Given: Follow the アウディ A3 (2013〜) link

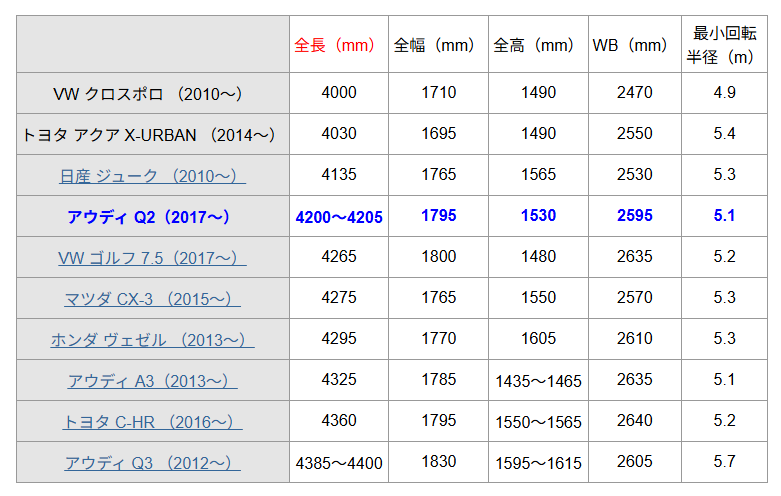Looking at the screenshot, I should tap(152, 381).
